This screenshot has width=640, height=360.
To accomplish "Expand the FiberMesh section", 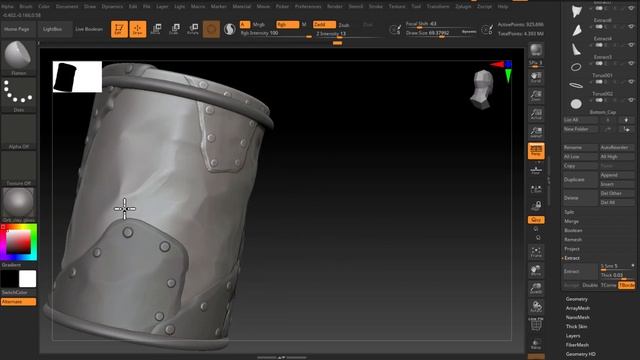I will pos(577,345).
